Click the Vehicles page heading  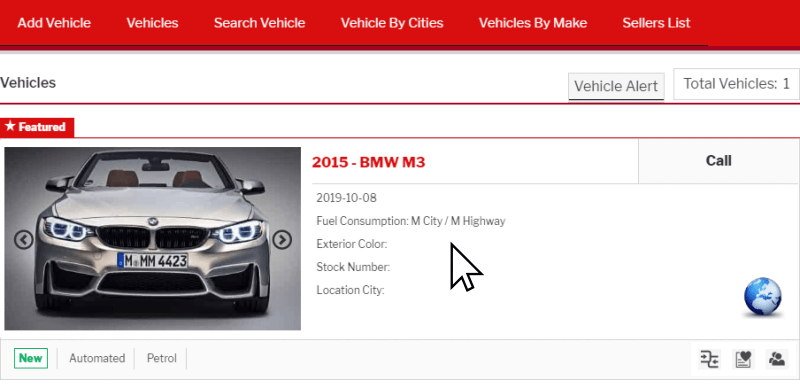(x=28, y=83)
